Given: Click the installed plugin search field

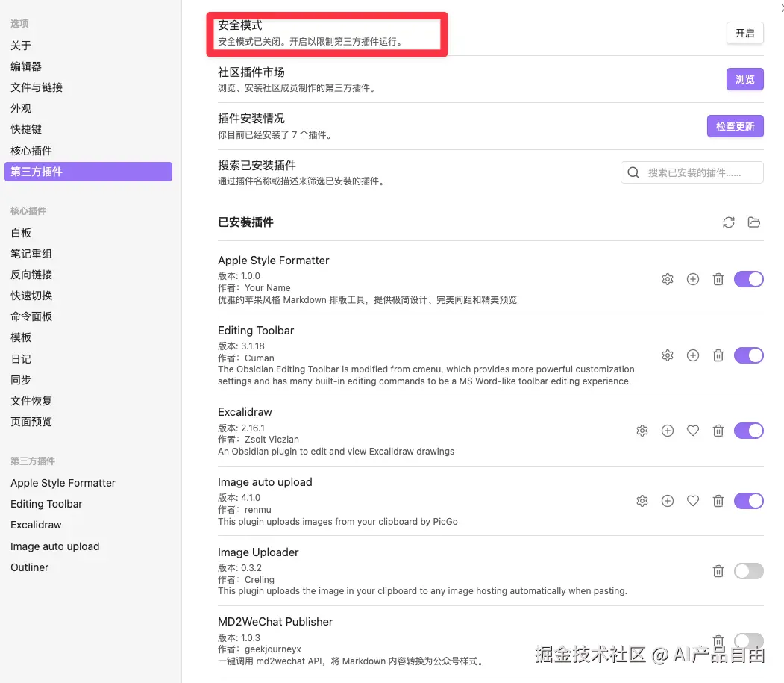Looking at the screenshot, I should point(694,172).
